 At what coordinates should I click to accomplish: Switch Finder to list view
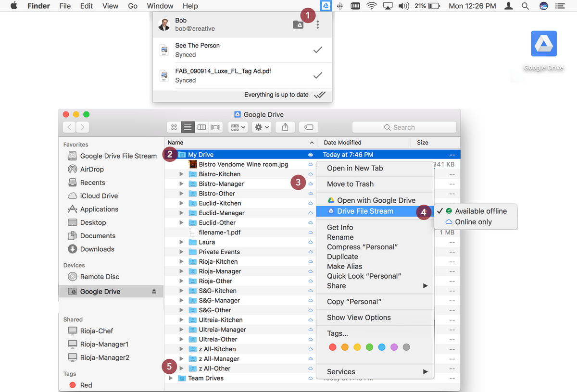pyautogui.click(x=188, y=127)
